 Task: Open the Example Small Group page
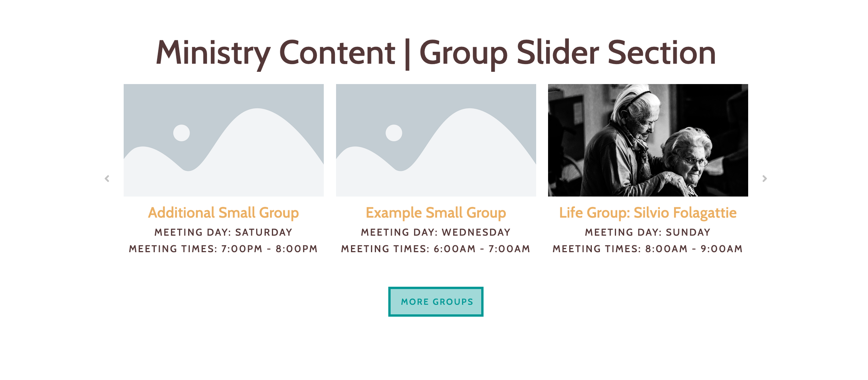pyautogui.click(x=436, y=212)
